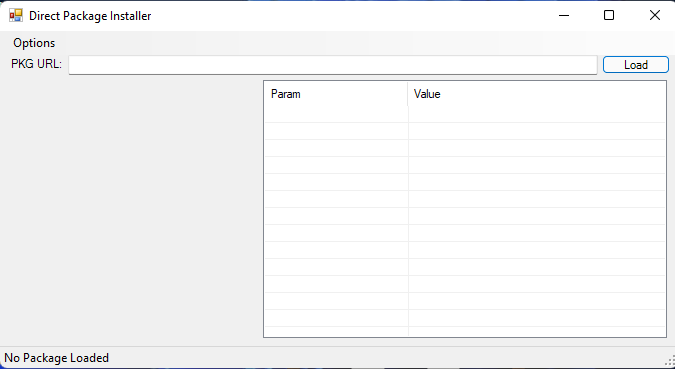Click the No Package Loaded status text
Image resolution: width=675 pixels, height=369 pixels.
point(56,358)
